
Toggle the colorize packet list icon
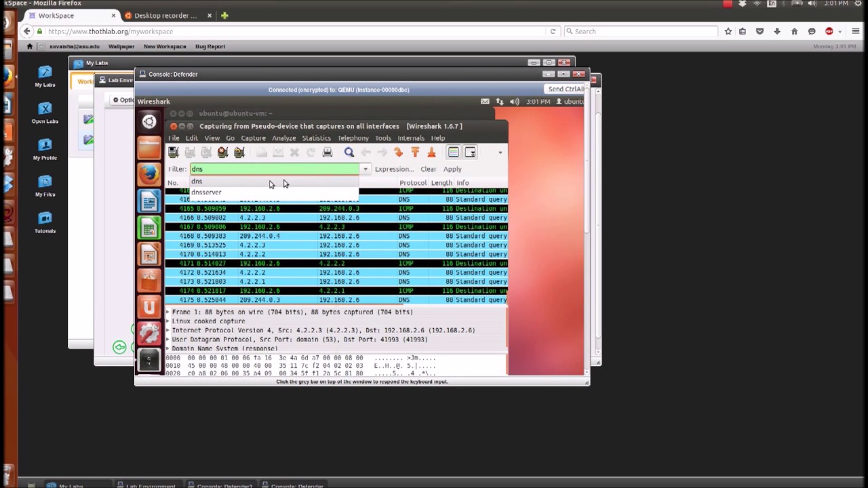tap(453, 152)
